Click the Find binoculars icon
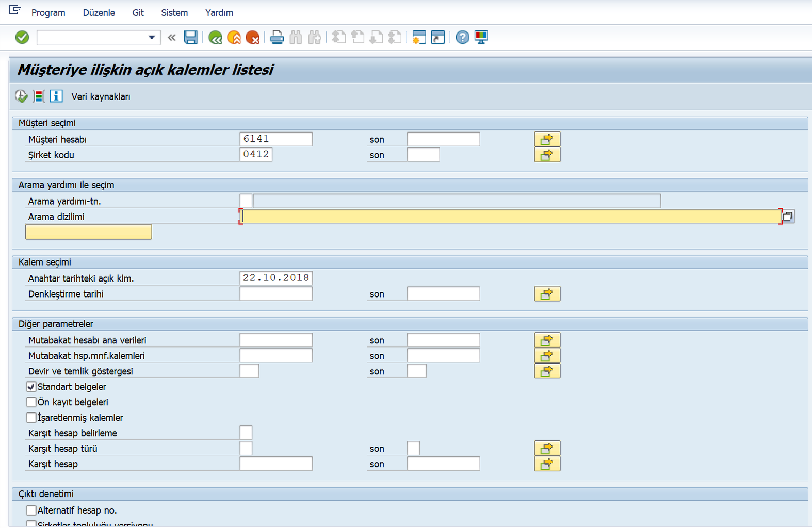Image resolution: width=812 pixels, height=528 pixels. tap(296, 37)
